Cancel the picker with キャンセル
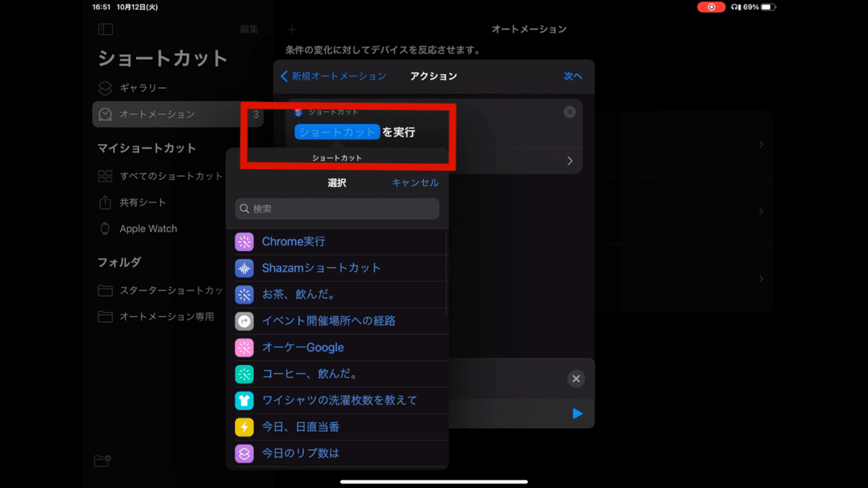Screen dimensions: 868x488 414,182
